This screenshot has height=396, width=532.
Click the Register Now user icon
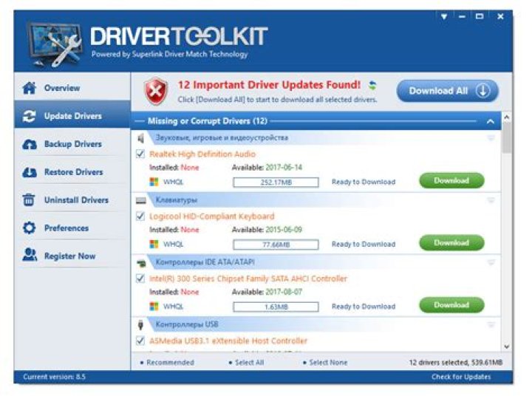[x=30, y=254]
